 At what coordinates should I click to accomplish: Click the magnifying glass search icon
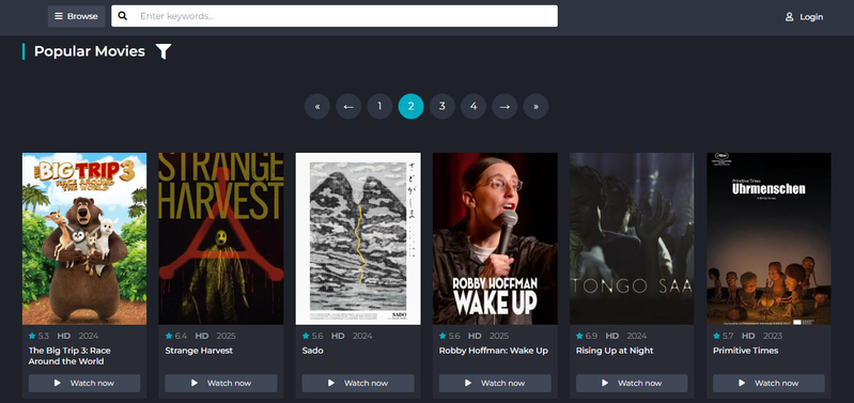click(123, 16)
